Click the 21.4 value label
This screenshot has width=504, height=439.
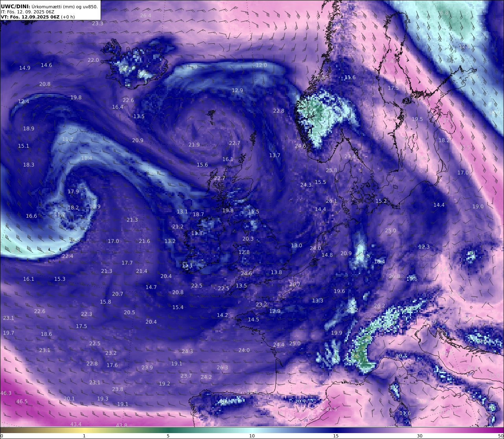[142, 271]
